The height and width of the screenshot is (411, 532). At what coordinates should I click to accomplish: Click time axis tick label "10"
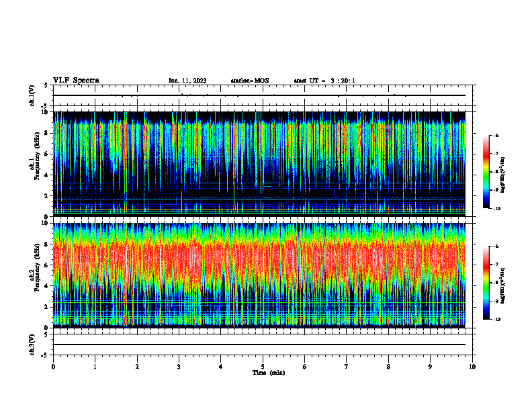coord(472,367)
